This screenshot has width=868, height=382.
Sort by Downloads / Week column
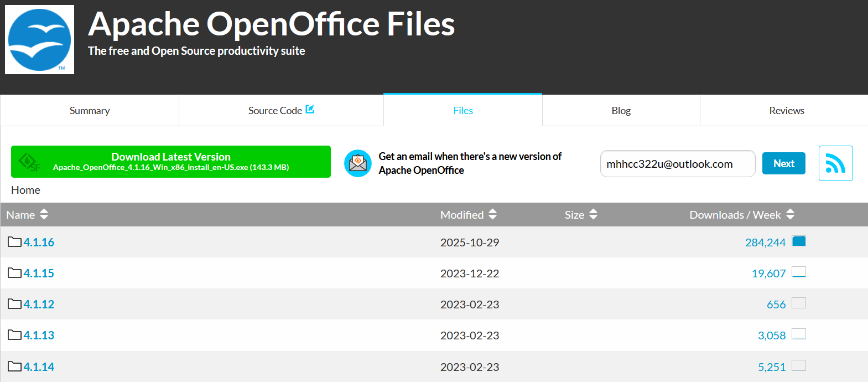pyautogui.click(x=741, y=215)
